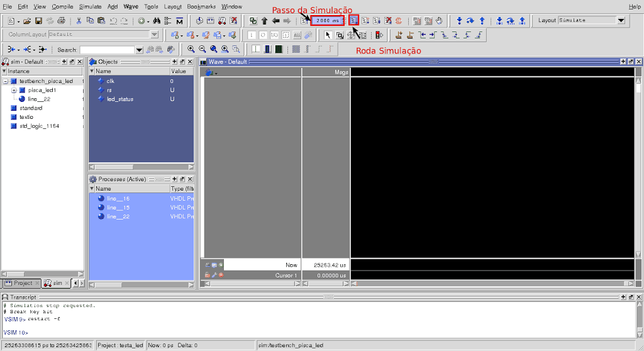The width and height of the screenshot is (644, 351).
Task: Click the Print icon in toolbar
Action: click(61, 21)
